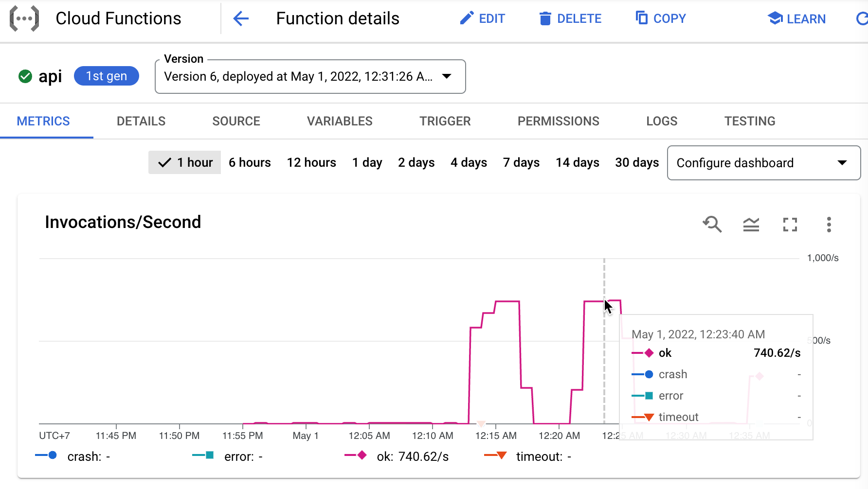
Task: Click the Cloud Functions logo icon
Action: pyautogui.click(x=24, y=18)
